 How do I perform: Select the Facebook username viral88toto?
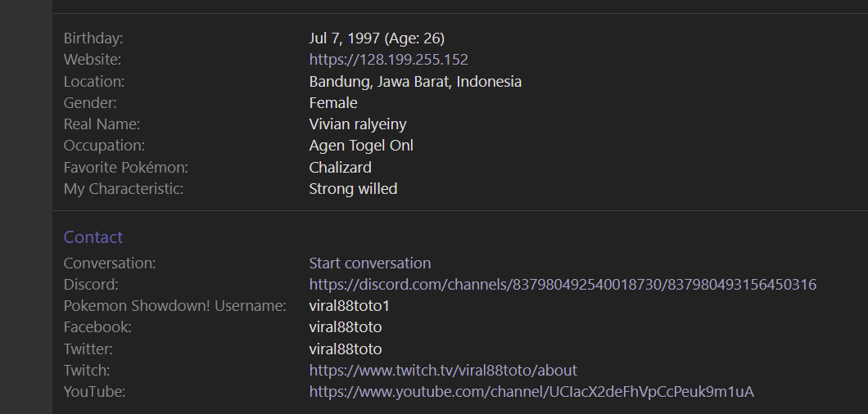tap(346, 327)
